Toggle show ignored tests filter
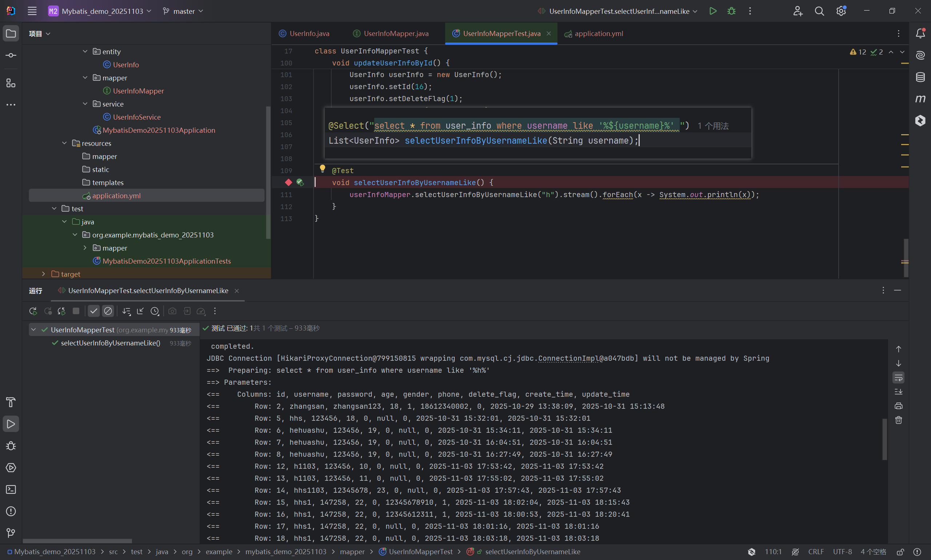Viewport: 931px width, 560px height. [108, 311]
